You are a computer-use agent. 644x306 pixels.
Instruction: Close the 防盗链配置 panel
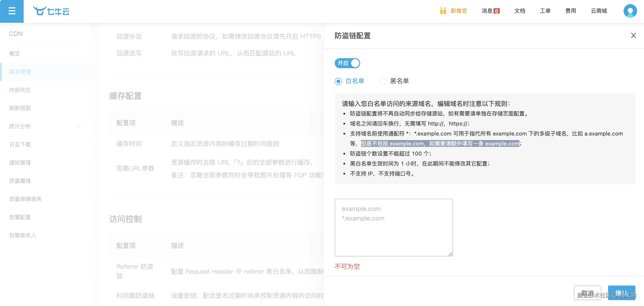[633, 36]
